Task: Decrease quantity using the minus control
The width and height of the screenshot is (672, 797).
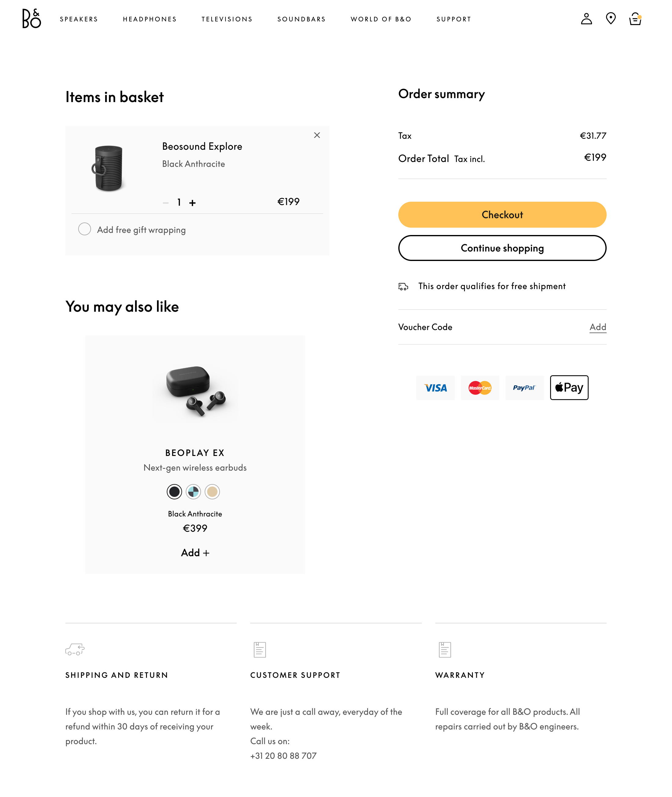Action: pyautogui.click(x=166, y=202)
